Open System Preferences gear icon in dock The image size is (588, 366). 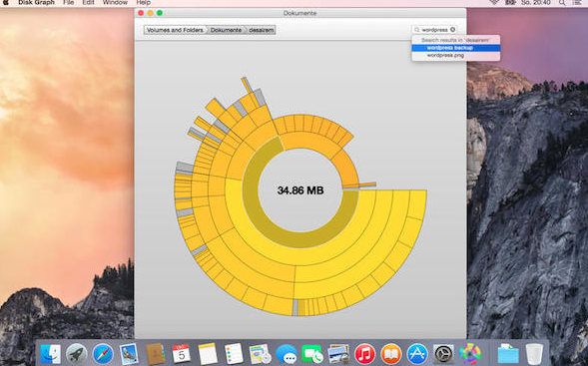coord(443,353)
